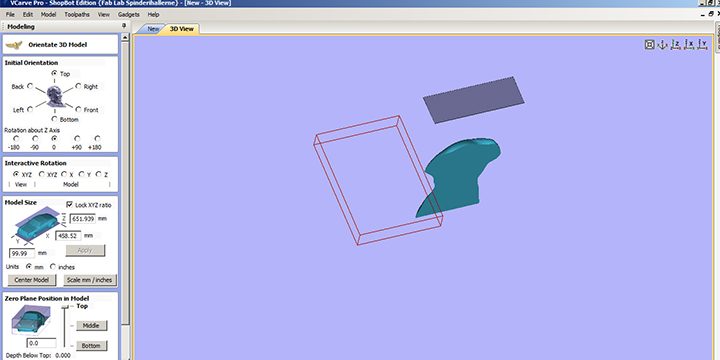Viewport: 720px width, 360px height.
Task: Switch to the New tab
Action: tap(152, 29)
